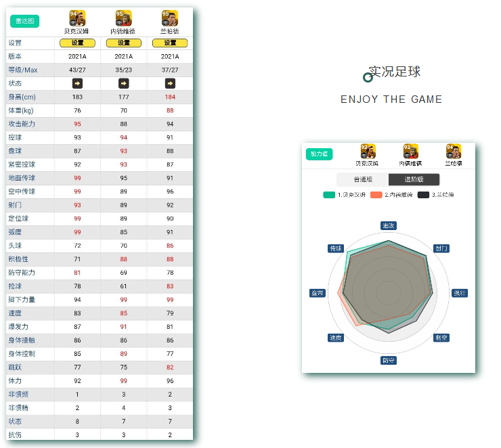Switch to the 普通版 tab
This screenshot has height=448, width=501.
[x=363, y=179]
